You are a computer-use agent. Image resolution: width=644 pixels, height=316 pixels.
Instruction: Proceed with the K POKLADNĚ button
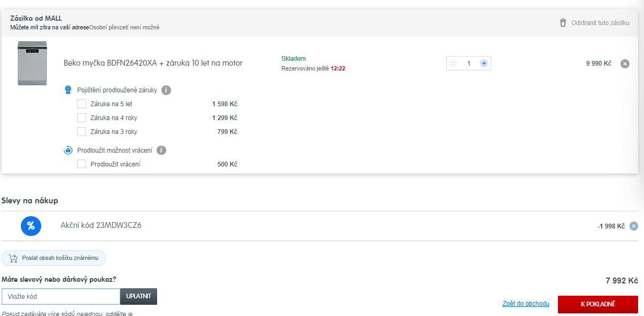click(x=598, y=304)
